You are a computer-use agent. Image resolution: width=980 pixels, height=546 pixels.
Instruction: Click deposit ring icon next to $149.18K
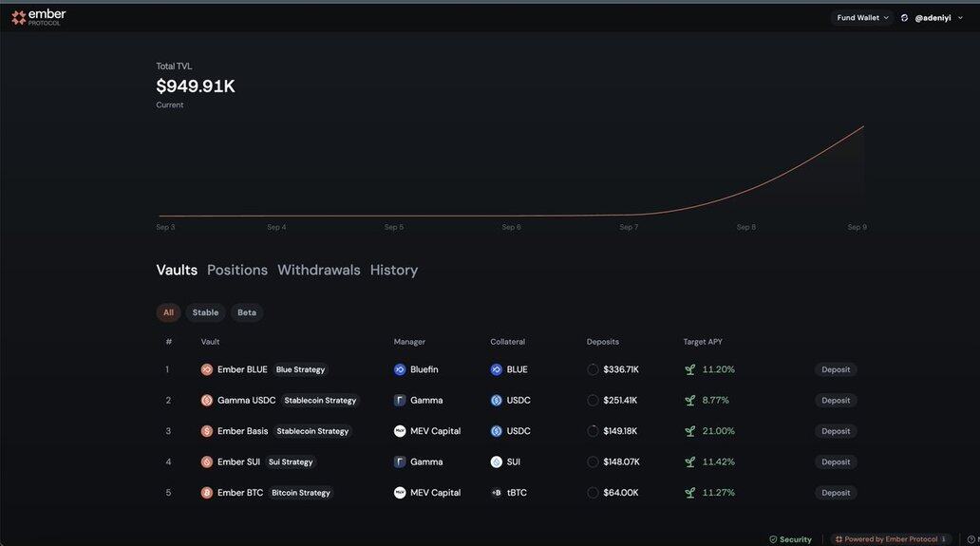[593, 431]
